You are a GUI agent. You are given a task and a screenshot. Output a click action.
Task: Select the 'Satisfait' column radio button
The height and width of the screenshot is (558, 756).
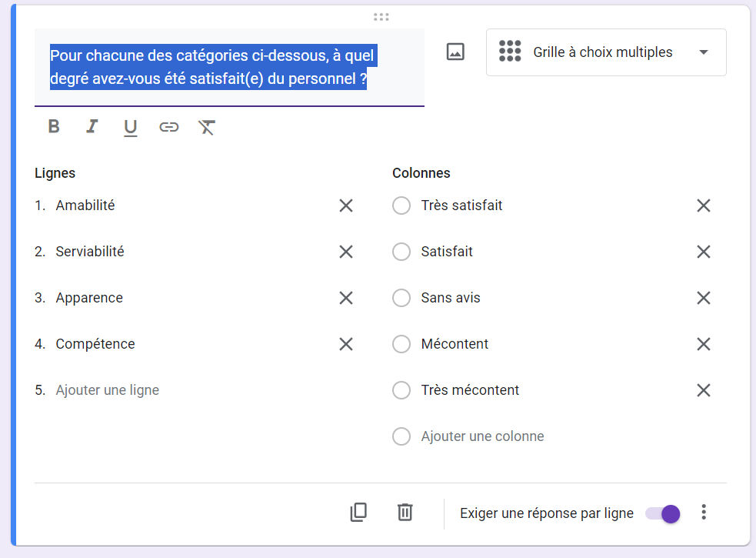point(401,252)
